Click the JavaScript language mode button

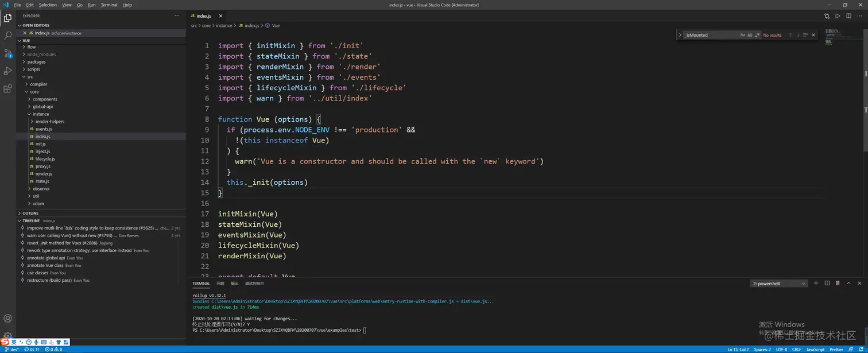click(x=815, y=349)
